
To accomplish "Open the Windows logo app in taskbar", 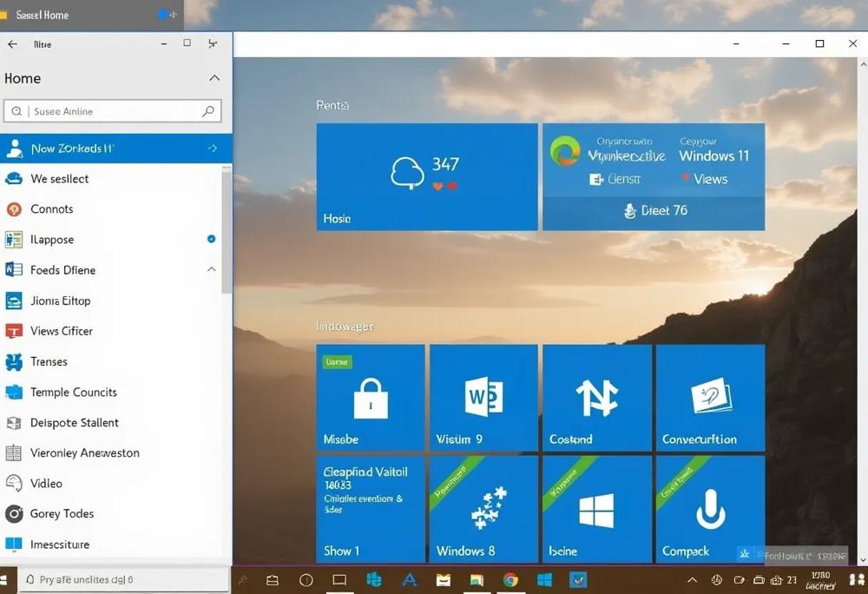I will pos(545,579).
